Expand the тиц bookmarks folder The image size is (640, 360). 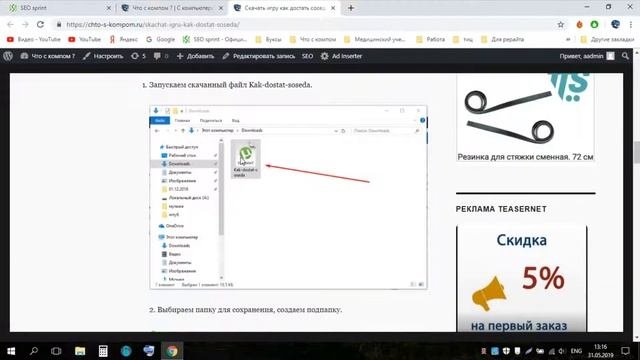tap(463, 40)
